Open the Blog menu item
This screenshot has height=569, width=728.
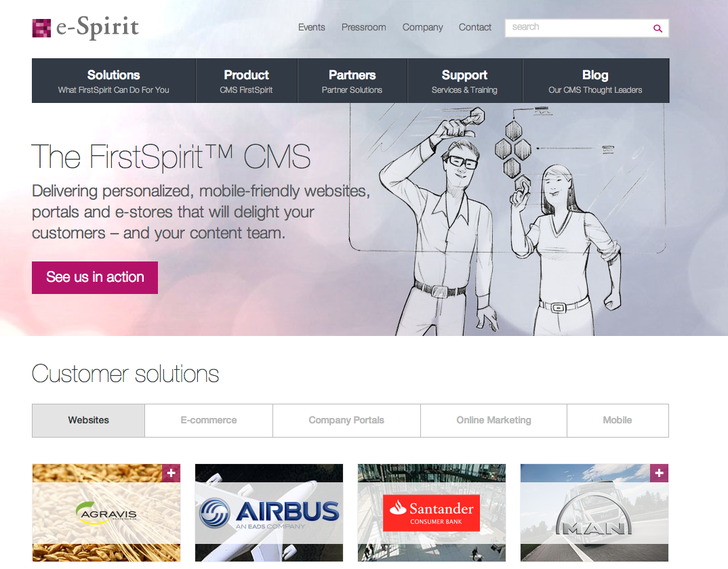click(596, 81)
